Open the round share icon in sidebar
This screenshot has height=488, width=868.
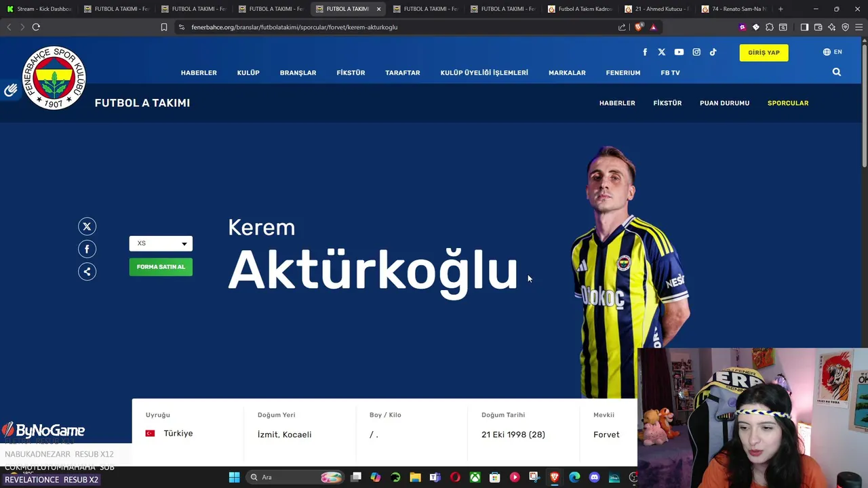click(x=87, y=272)
